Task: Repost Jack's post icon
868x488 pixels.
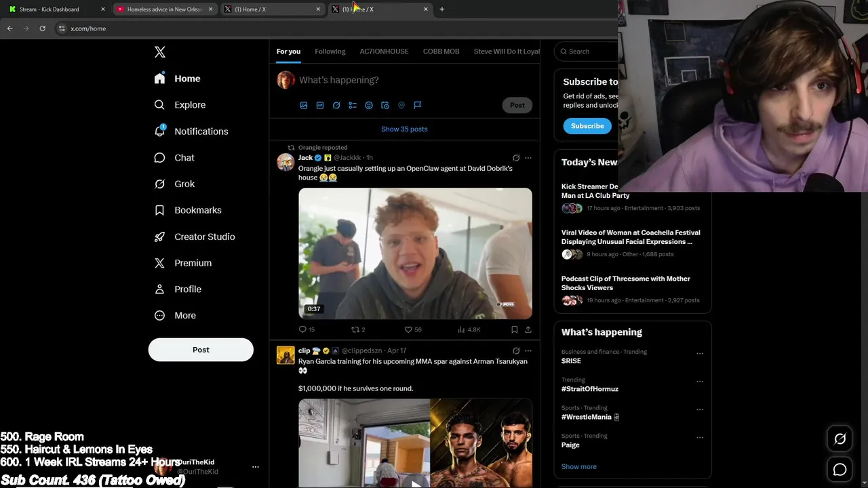Action: pos(355,329)
